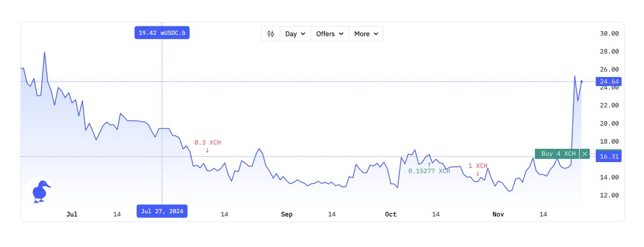The width and height of the screenshot is (644, 247).
Task: Click the 14.00 price axis label
Action: 609,177
